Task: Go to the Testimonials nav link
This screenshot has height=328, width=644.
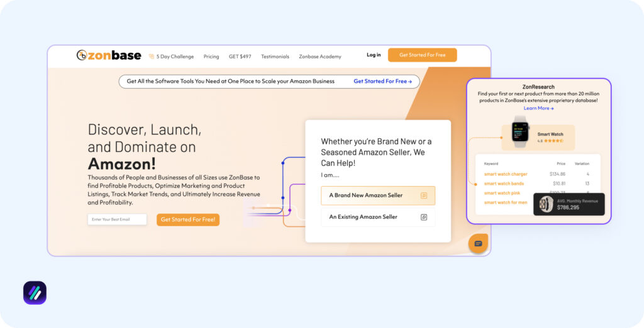Action: pos(275,57)
